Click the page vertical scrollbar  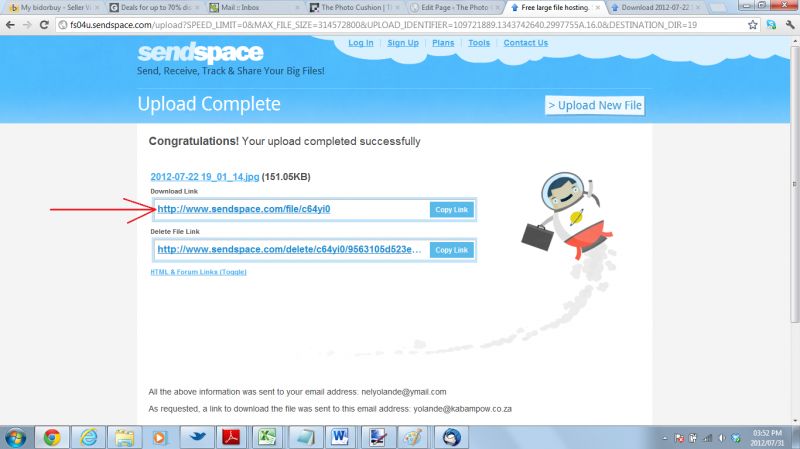point(794,184)
